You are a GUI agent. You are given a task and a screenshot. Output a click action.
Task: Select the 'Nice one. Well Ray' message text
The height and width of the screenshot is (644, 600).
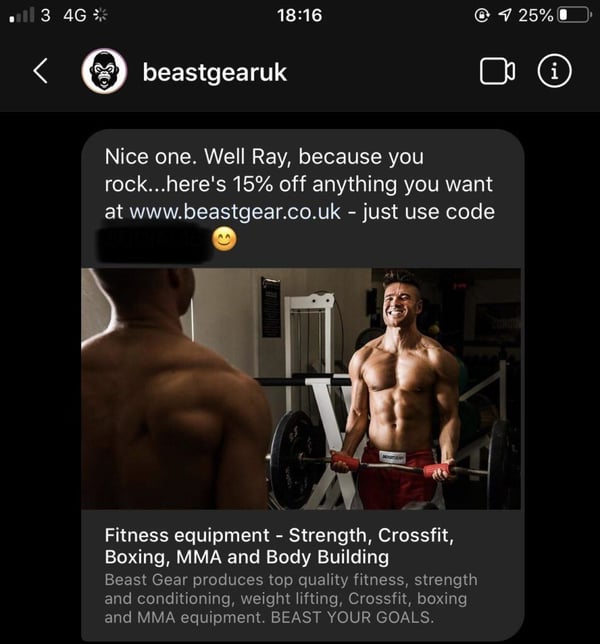click(300, 198)
